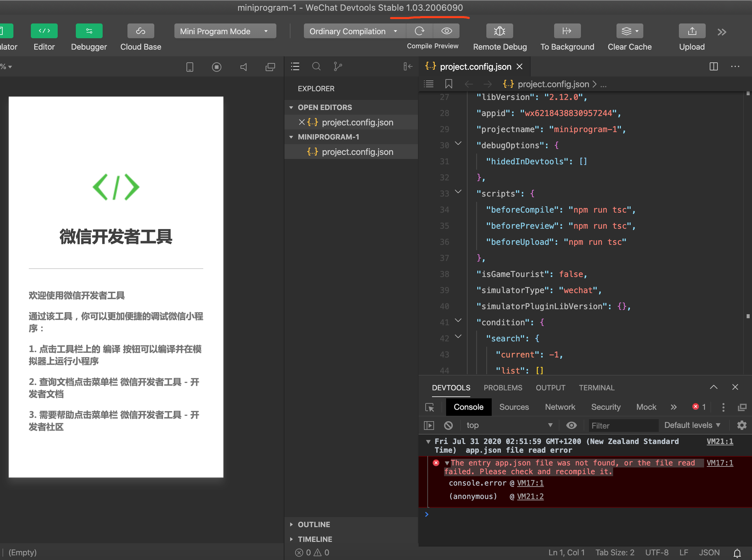Maximize the bottom panel with caret
The image size is (752, 560).
click(714, 387)
